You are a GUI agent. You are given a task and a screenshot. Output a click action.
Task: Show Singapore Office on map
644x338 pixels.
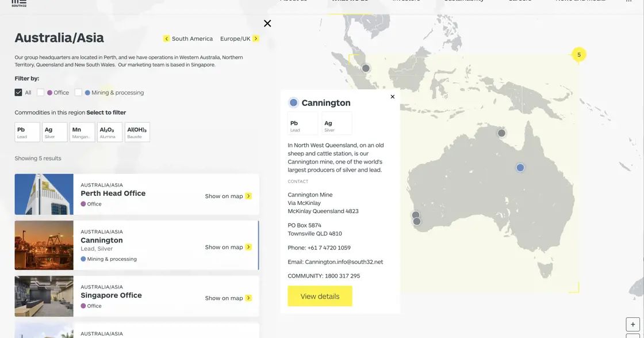(x=228, y=298)
